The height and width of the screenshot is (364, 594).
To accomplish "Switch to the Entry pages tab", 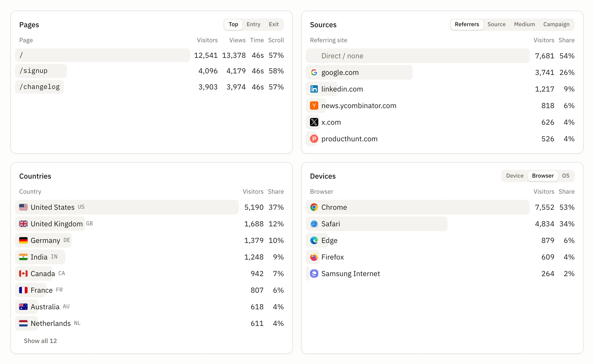I will click(253, 24).
